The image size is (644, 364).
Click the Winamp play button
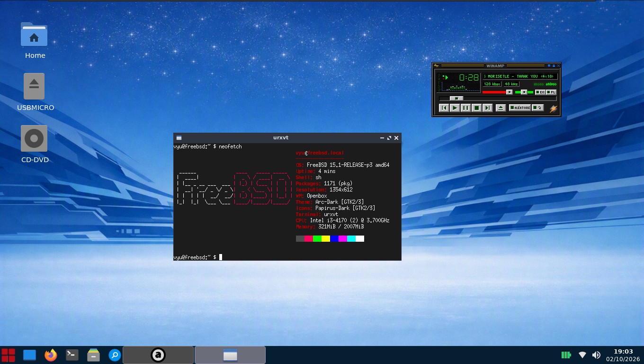tap(455, 108)
